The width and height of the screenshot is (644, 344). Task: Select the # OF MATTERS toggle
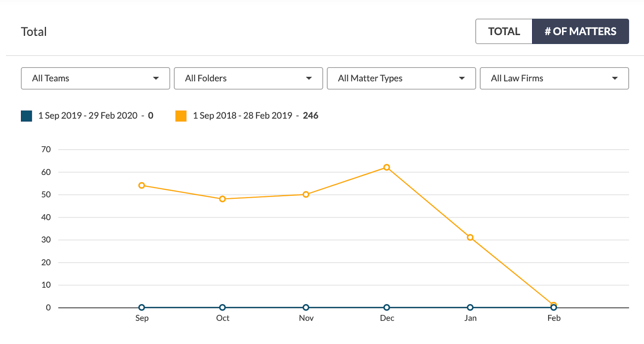point(580,31)
